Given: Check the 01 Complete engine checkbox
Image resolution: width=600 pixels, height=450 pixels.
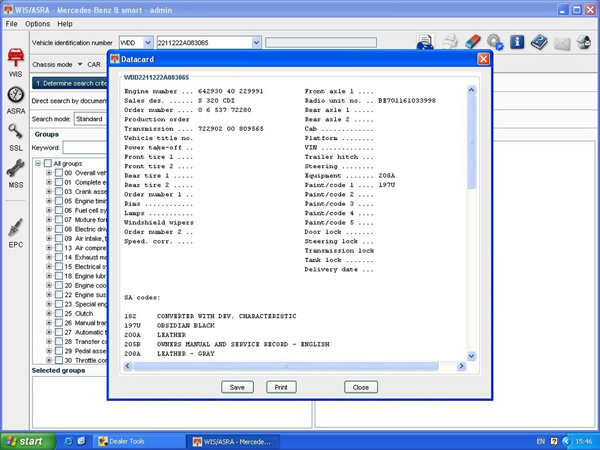Looking at the screenshot, I should (x=59, y=182).
